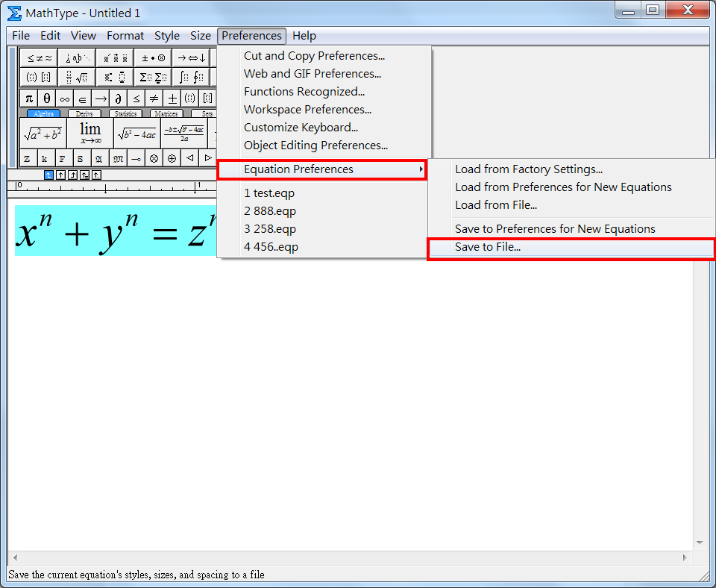Open the fraction and radical templates palette
Image resolution: width=716 pixels, height=588 pixels.
(x=77, y=77)
